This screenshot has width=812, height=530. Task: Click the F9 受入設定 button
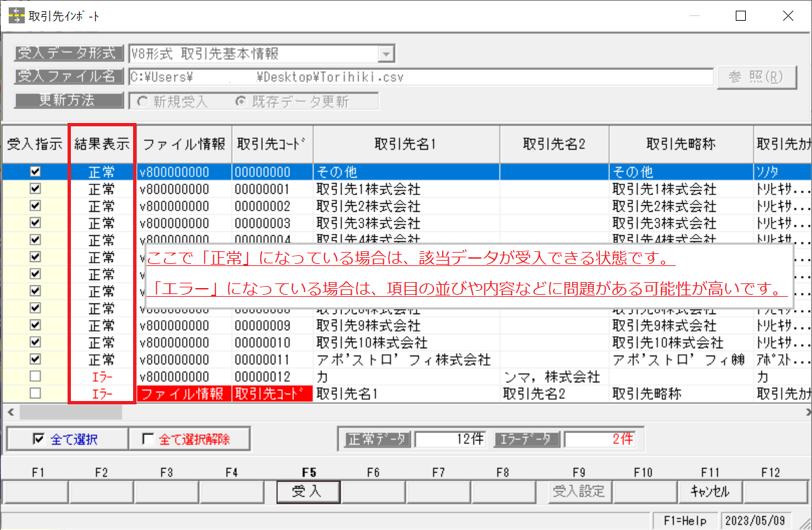[x=580, y=492]
